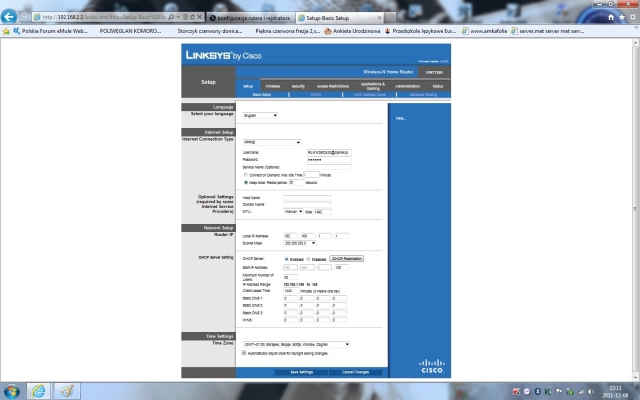The width and height of the screenshot is (640, 400).
Task: Open the Wireless router tab
Action: (x=273, y=86)
